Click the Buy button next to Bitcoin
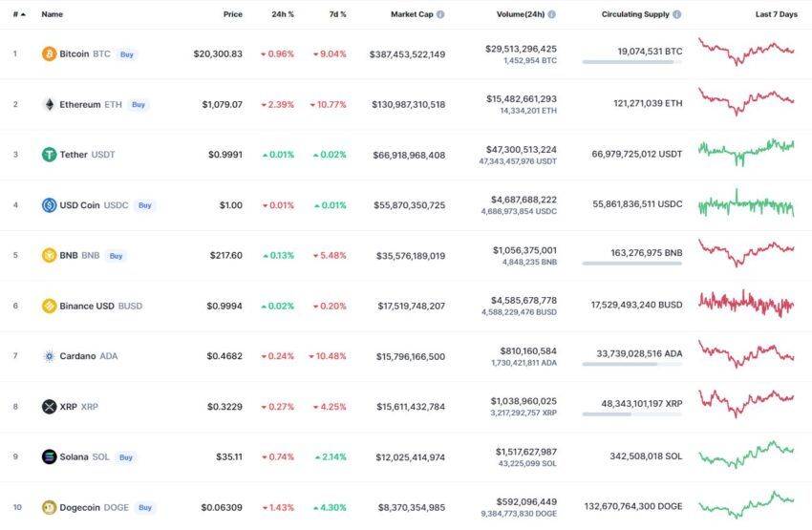Viewport: 812px width, 530px height. click(x=127, y=54)
